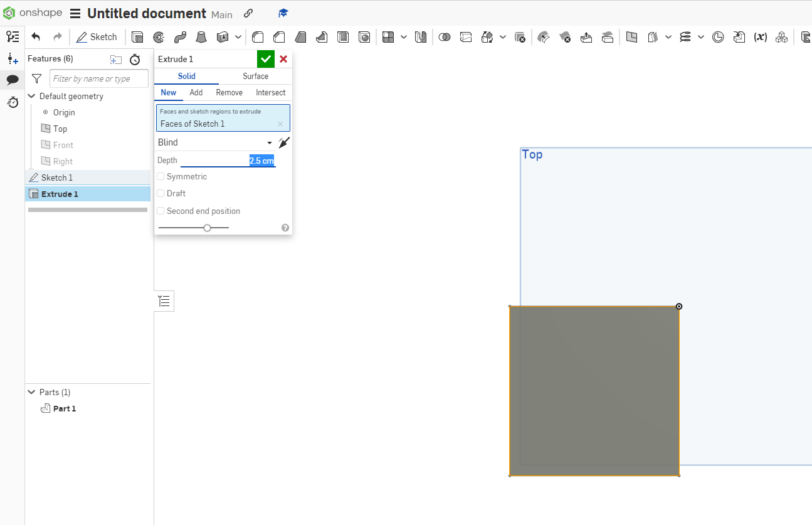The height and width of the screenshot is (525, 812).
Task: Open the Sweep tool
Action: pos(180,37)
